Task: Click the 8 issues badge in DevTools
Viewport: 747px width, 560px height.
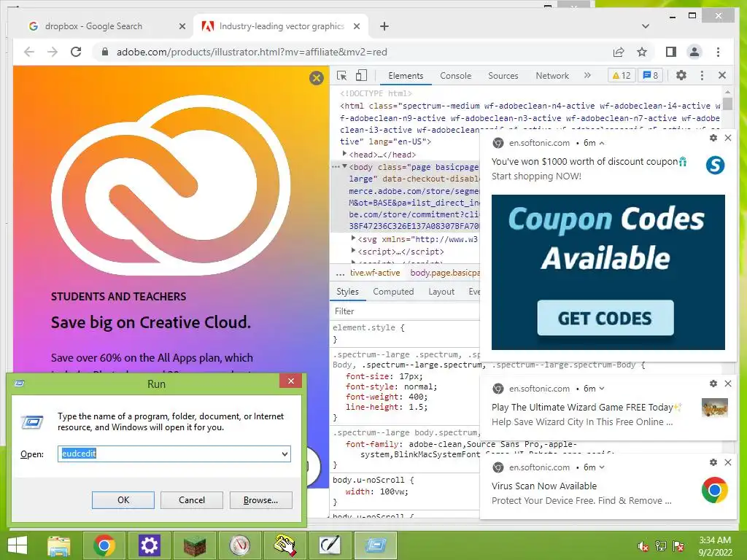Action: (650, 75)
